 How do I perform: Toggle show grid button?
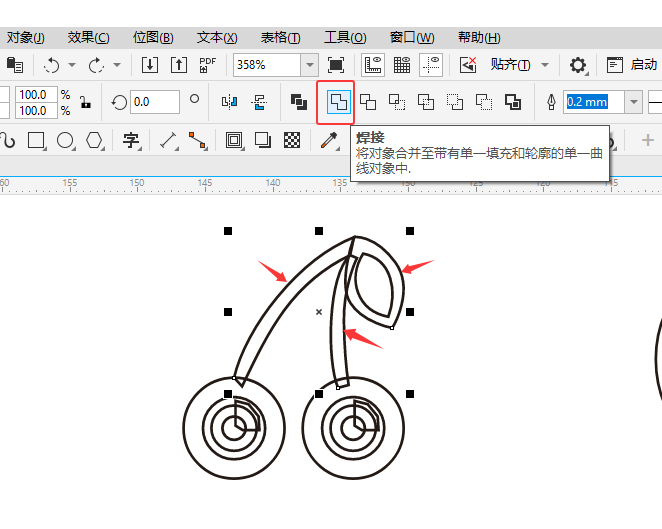[x=402, y=65]
